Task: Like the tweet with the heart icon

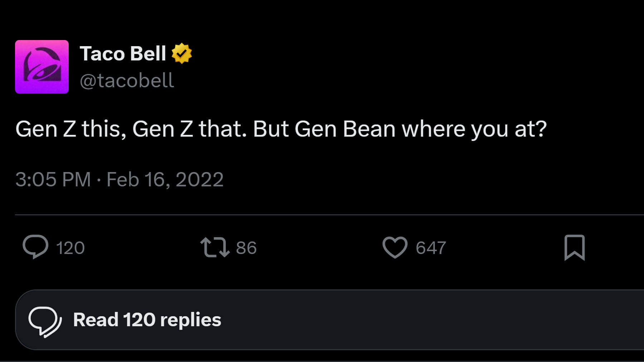Action: 395,247
